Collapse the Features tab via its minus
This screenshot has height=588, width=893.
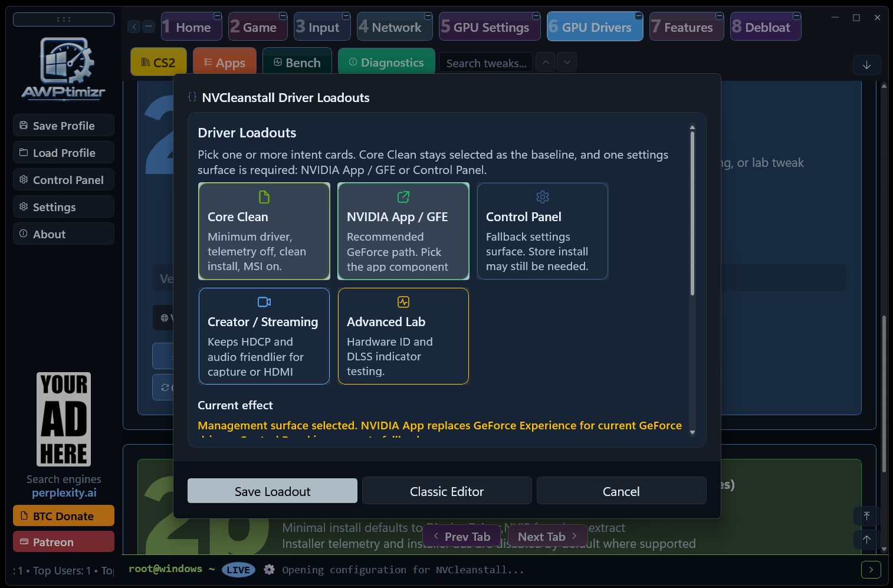719,16
